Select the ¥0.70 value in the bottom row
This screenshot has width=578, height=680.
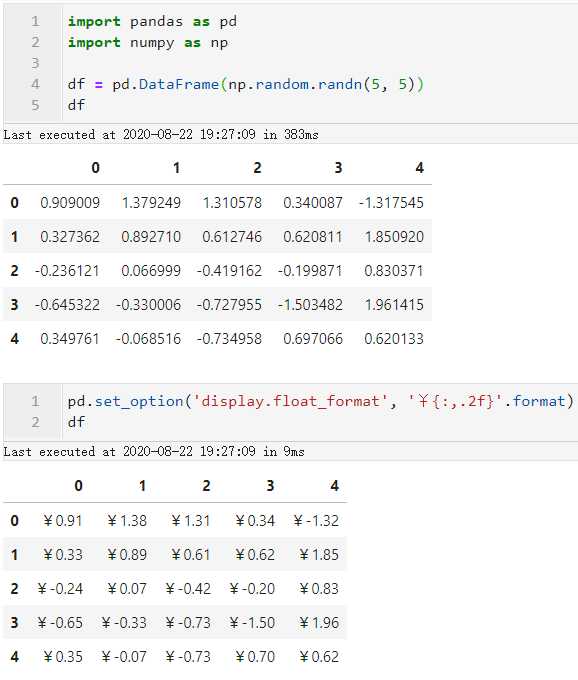(x=255, y=657)
